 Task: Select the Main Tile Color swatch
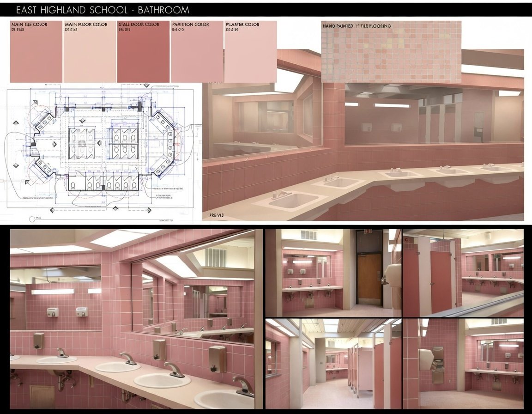tap(36, 52)
